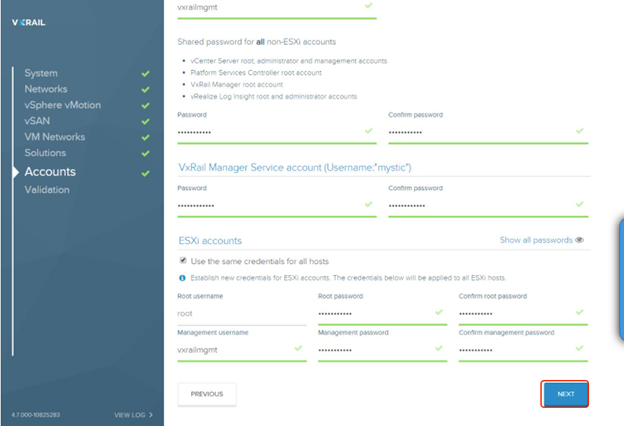Click green checkmark beside vSphere vMotion

click(146, 106)
